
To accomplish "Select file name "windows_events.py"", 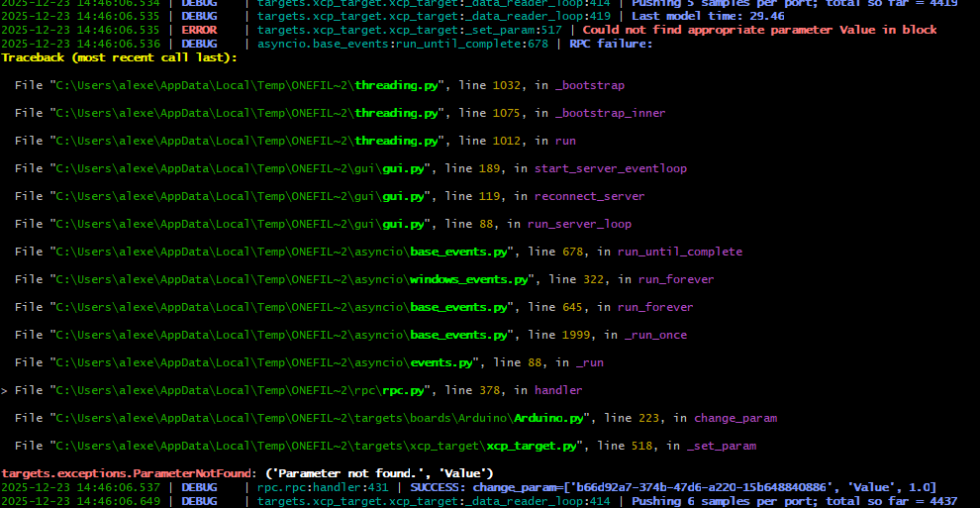I will [469, 279].
